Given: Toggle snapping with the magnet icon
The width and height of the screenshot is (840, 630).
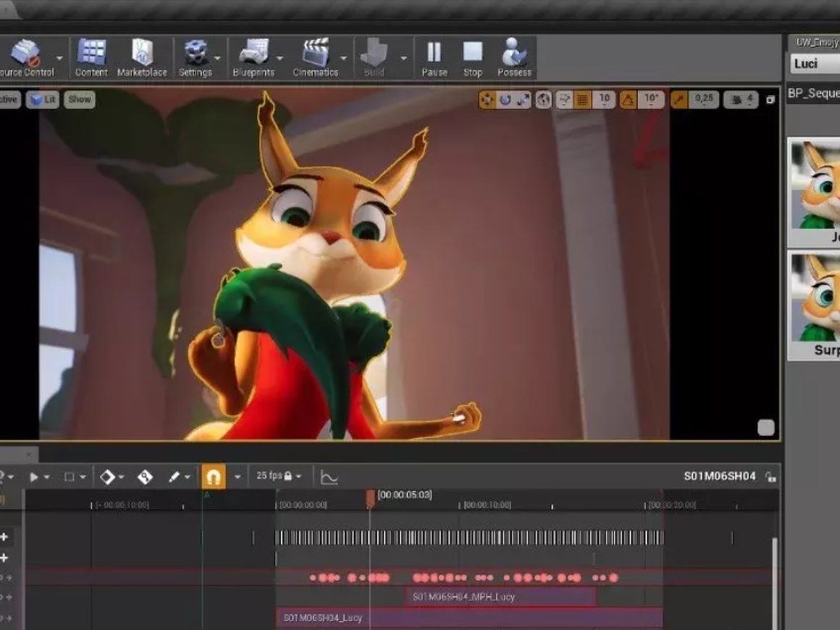Looking at the screenshot, I should click(212, 476).
